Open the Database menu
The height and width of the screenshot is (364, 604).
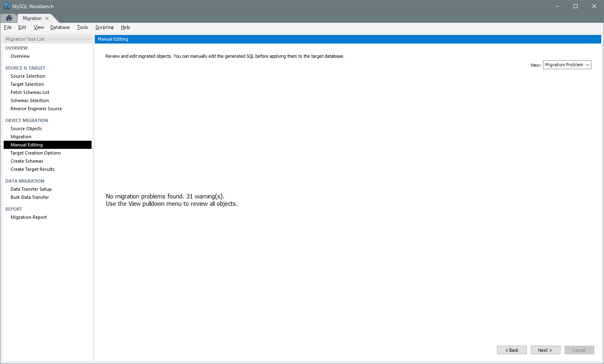[x=60, y=27]
